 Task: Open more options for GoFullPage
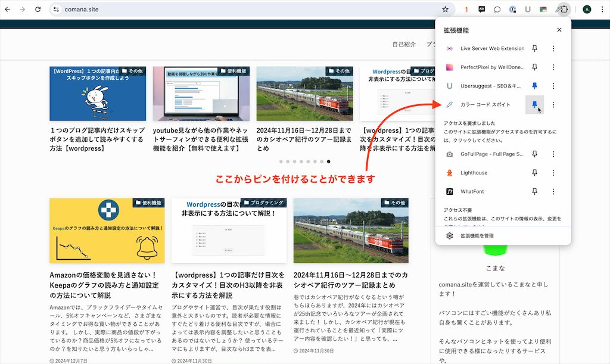(x=553, y=154)
